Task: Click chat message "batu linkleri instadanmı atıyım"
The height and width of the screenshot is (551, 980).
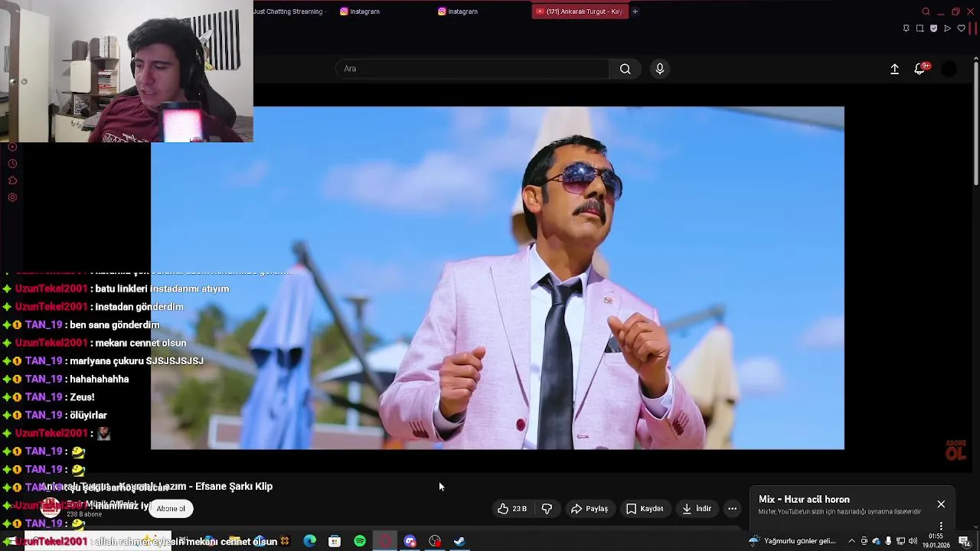Action: point(162,289)
